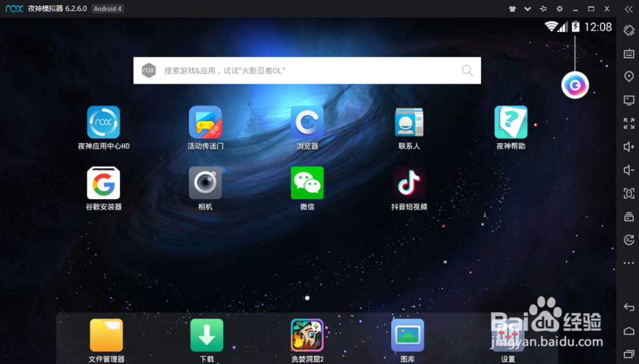Collapse the sidebar with double chevron
The image size is (639, 364).
[629, 9]
